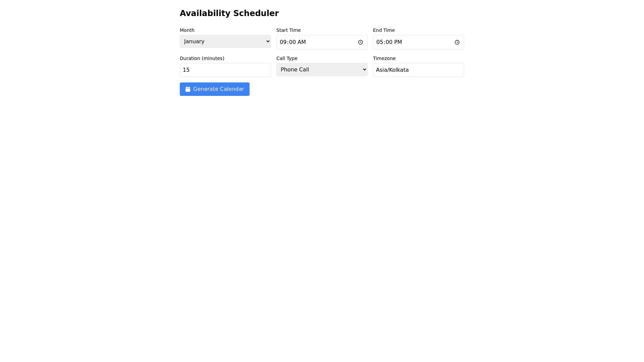Focus the Duration minutes input field

point(225,70)
